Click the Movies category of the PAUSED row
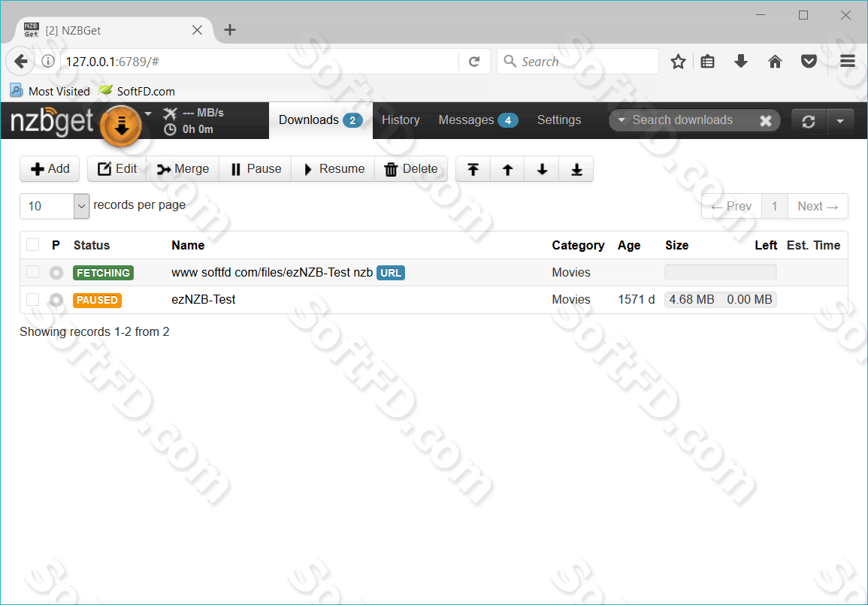The width and height of the screenshot is (868, 605). (571, 299)
